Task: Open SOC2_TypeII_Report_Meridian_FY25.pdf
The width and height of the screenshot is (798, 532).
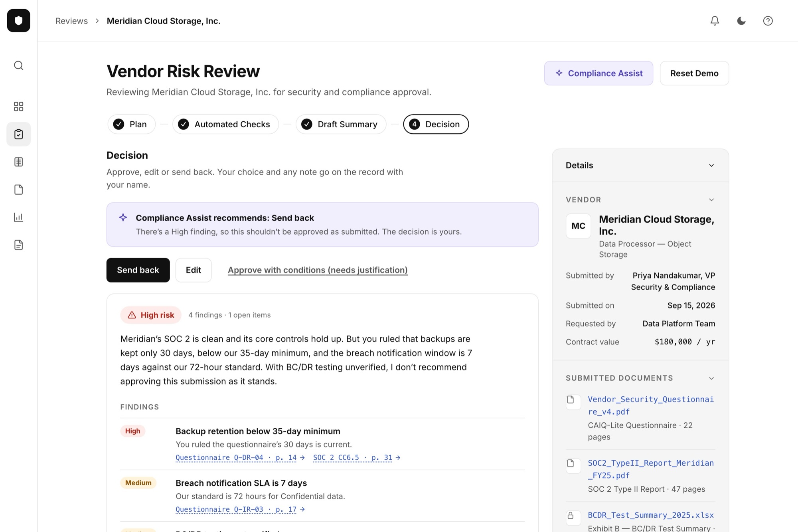Action: pos(651,469)
